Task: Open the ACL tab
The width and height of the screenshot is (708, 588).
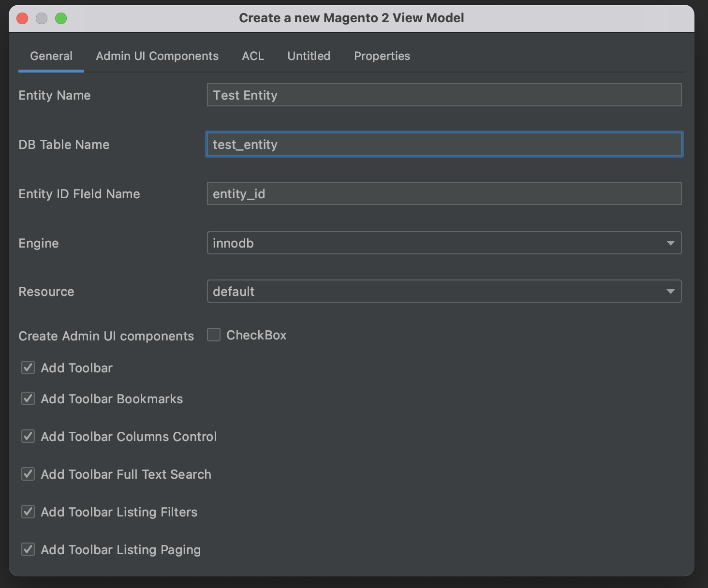Action: pyautogui.click(x=253, y=56)
